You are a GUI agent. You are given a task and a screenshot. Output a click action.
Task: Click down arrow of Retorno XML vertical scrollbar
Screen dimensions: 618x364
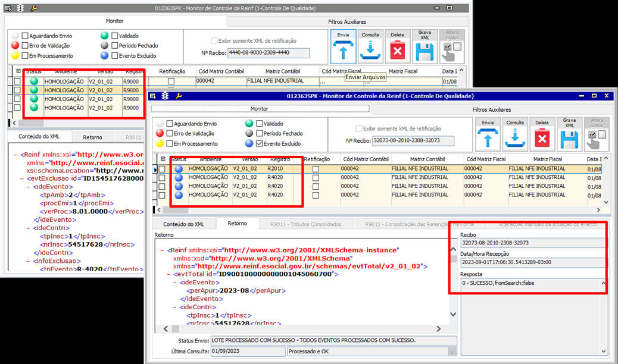(453, 315)
